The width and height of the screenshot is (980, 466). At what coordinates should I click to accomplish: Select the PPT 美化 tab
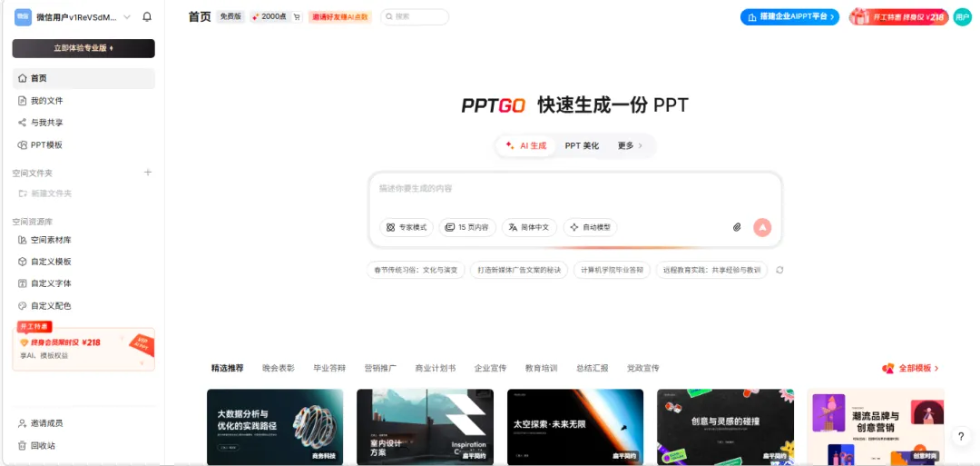pos(582,145)
